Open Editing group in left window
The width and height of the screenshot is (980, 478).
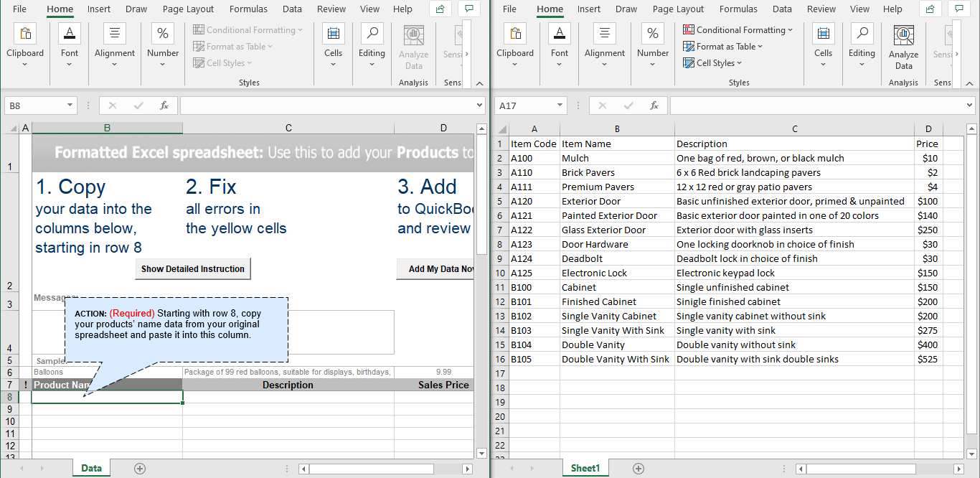pos(372,46)
